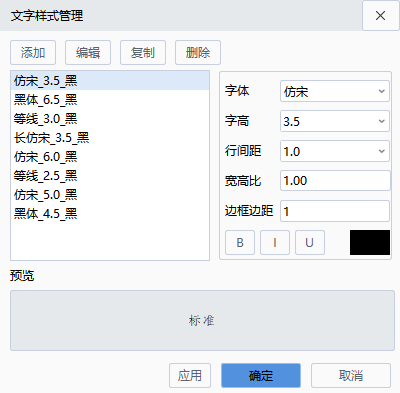
Task: Open the 字体 font dropdown
Action: [x=335, y=91]
